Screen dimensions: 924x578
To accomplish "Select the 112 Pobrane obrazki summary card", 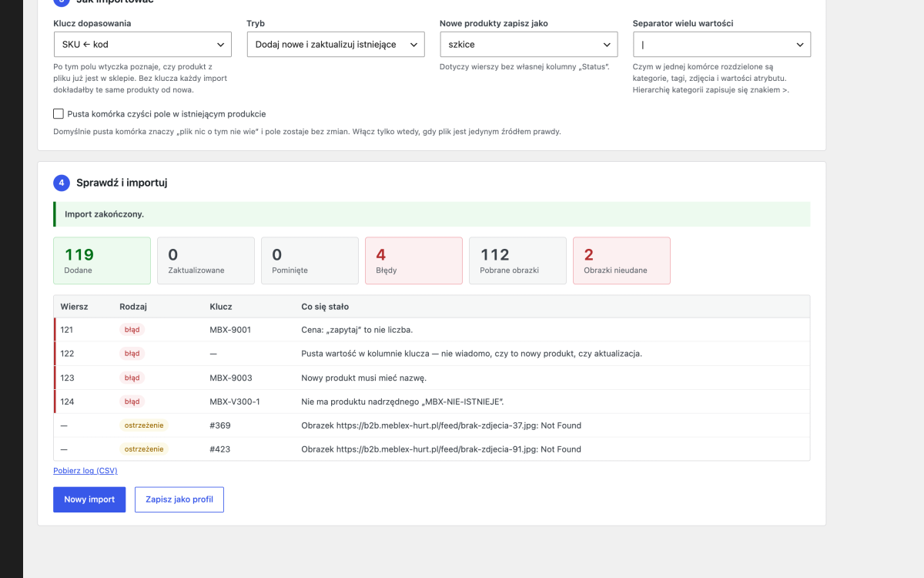I will point(517,260).
